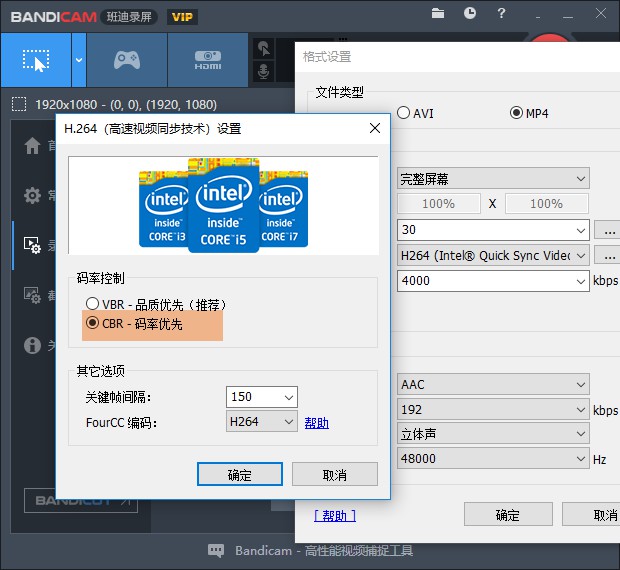Image resolution: width=620 pixels, height=570 pixels.
Task: Open audio channels dropdown showing 立体声
Action: (x=493, y=434)
